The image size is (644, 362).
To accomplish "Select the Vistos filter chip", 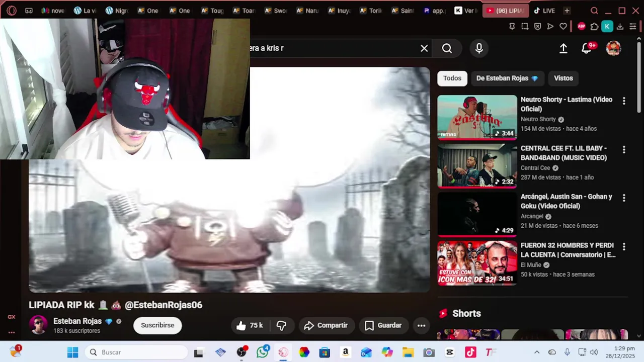I will (563, 78).
